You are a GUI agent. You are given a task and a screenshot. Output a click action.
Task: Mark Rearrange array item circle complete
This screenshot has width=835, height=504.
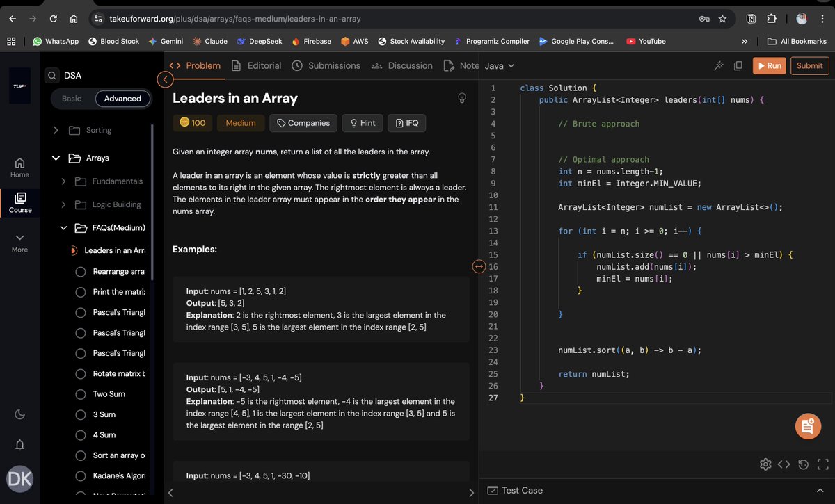pos(80,272)
